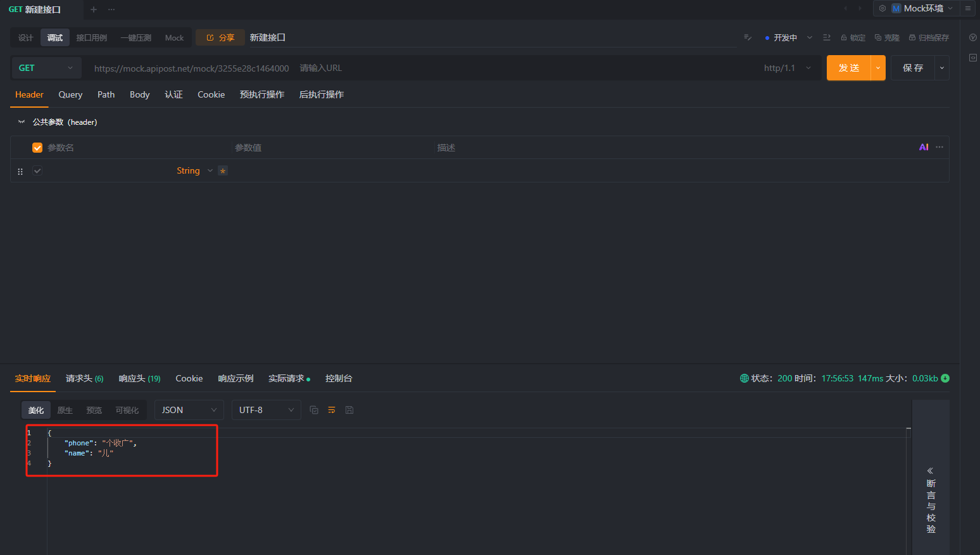The image size is (980, 555).
Task: Open the 实际请求 tab
Action: click(289, 378)
